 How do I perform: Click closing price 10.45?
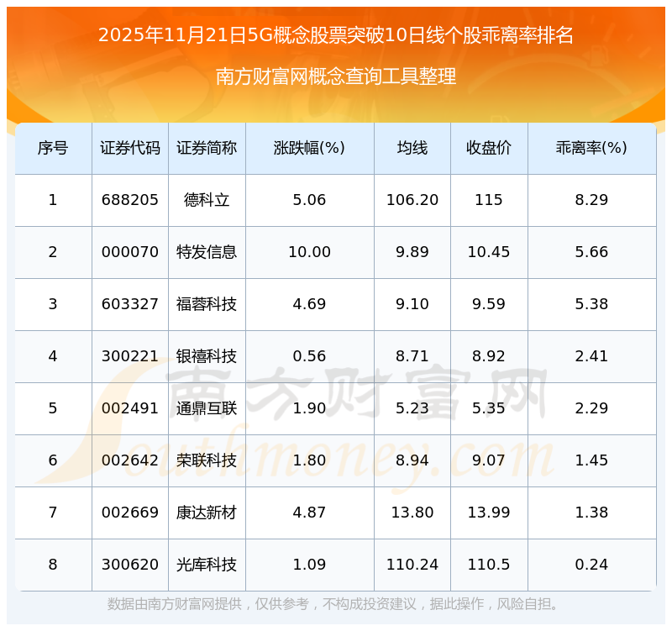(489, 252)
